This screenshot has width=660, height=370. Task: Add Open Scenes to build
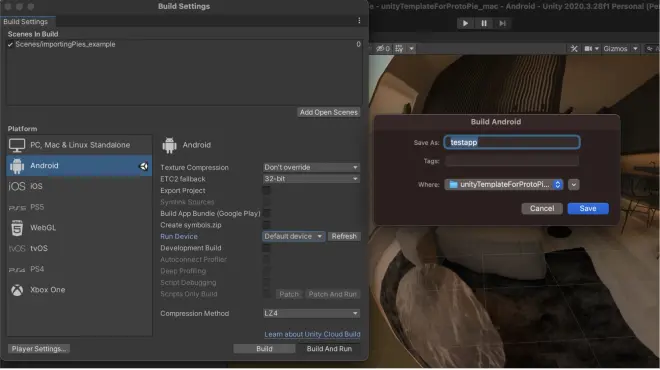click(x=329, y=112)
